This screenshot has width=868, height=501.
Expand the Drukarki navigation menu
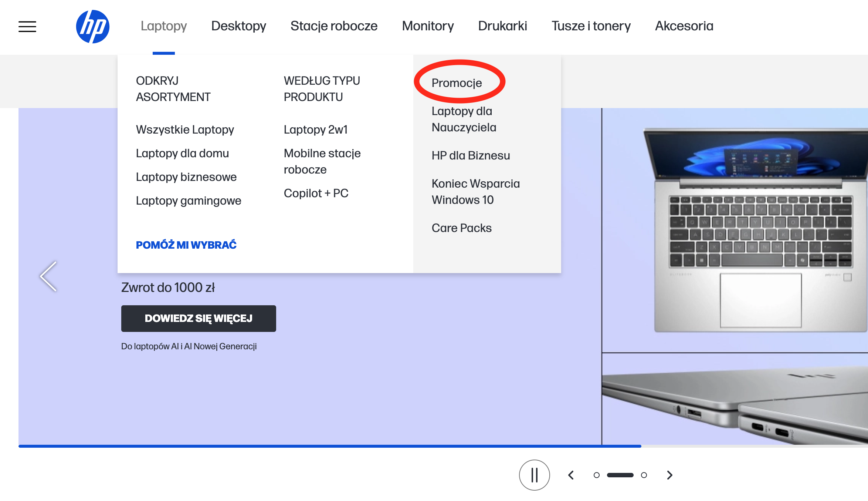coord(502,26)
